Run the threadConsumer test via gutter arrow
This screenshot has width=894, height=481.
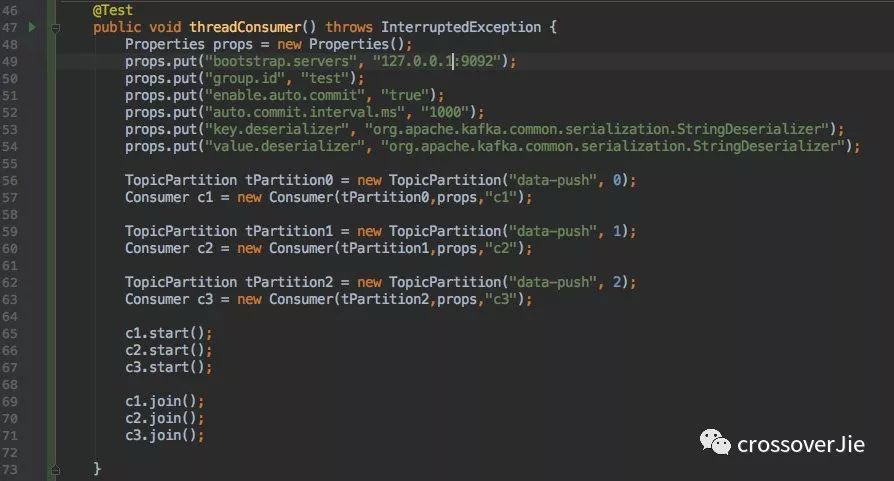point(32,28)
